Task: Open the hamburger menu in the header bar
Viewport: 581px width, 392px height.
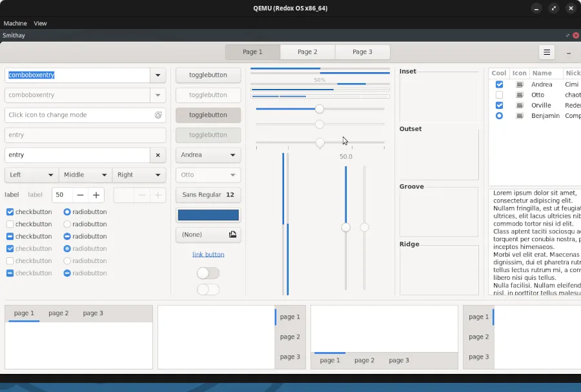Action: (547, 52)
